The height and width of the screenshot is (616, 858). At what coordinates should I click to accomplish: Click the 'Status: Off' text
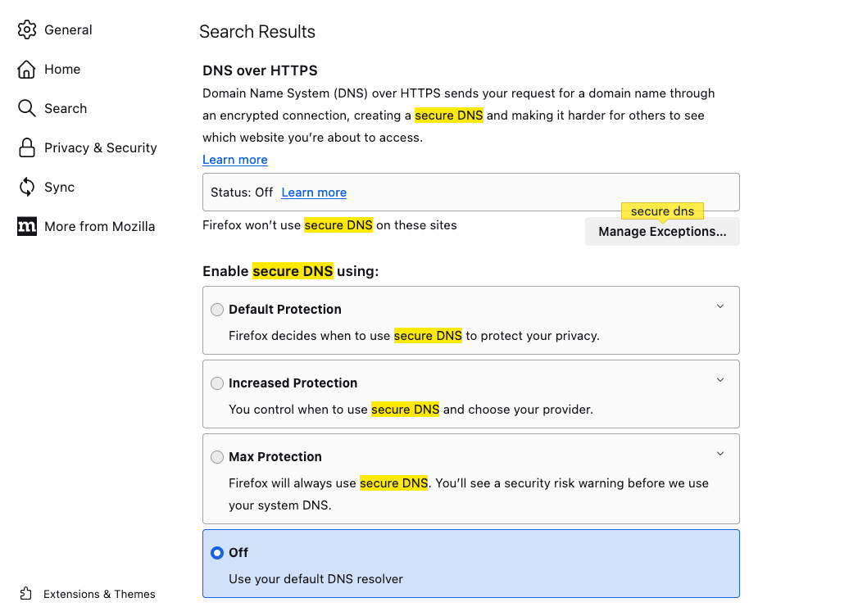tap(241, 192)
